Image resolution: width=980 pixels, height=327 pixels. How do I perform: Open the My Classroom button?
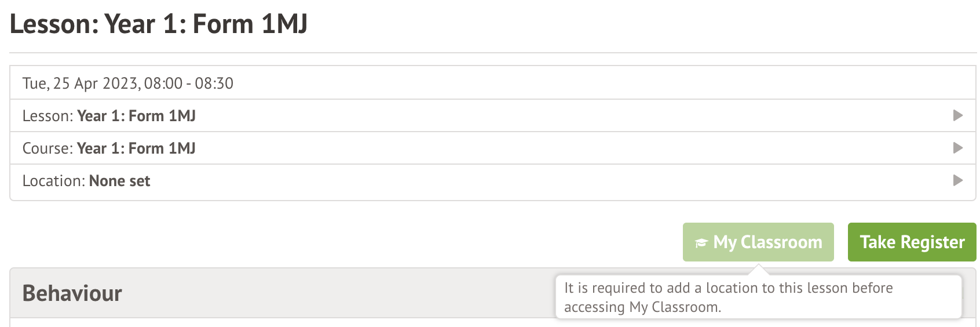point(758,242)
